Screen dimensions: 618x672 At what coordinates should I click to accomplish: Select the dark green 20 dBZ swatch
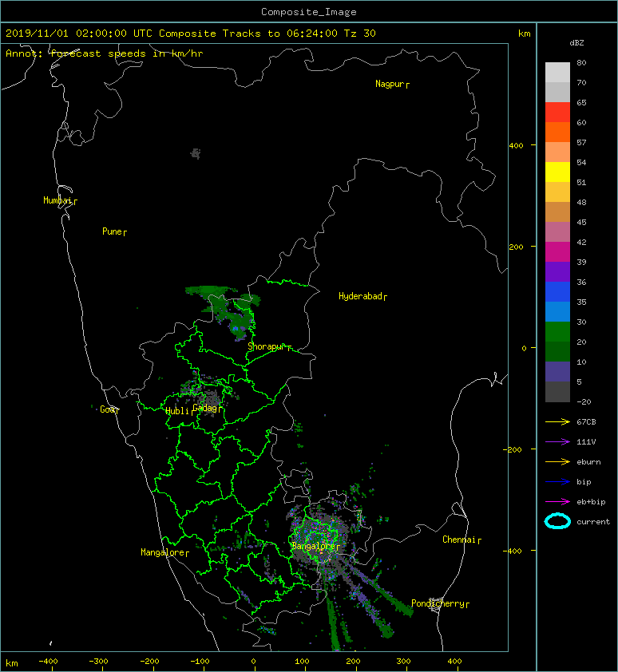557,351
